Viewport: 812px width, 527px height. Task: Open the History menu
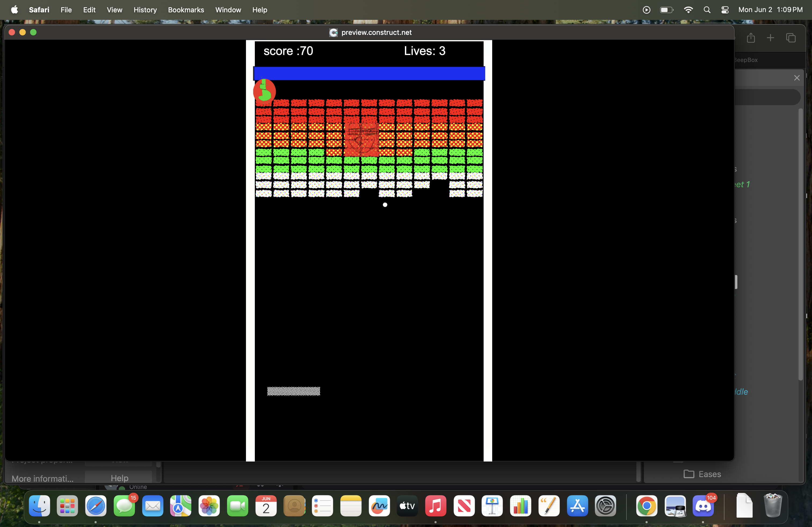[x=145, y=10]
